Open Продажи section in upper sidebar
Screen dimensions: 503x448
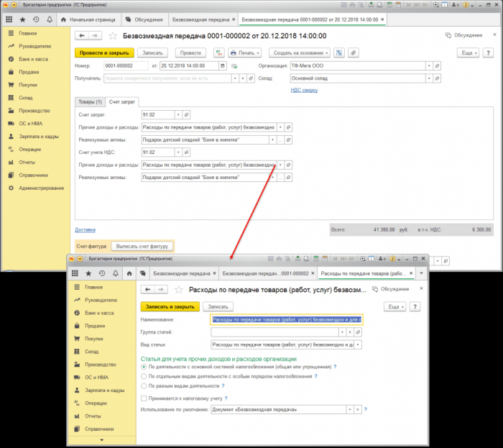(x=29, y=71)
